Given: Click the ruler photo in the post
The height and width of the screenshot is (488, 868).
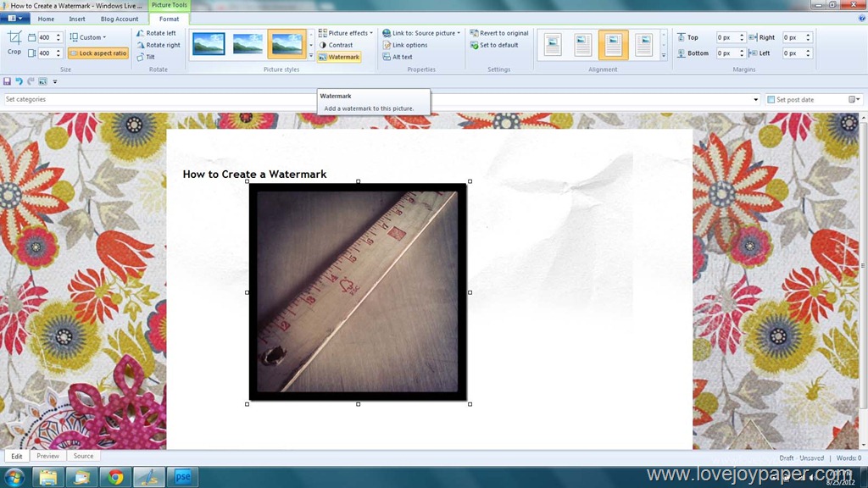Looking at the screenshot, I should [x=358, y=292].
